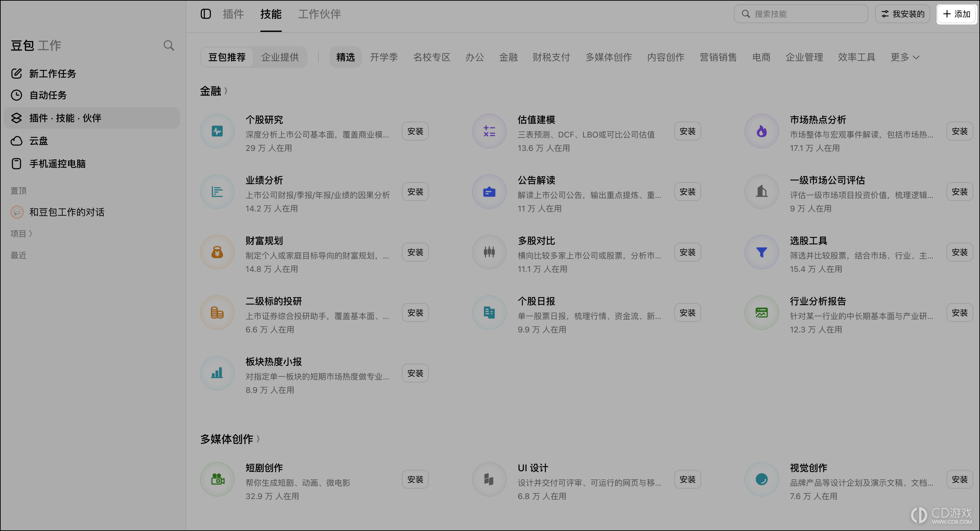Viewport: 980px width, 531px height.
Task: Open 云盘 in sidebar
Action: [92, 141]
